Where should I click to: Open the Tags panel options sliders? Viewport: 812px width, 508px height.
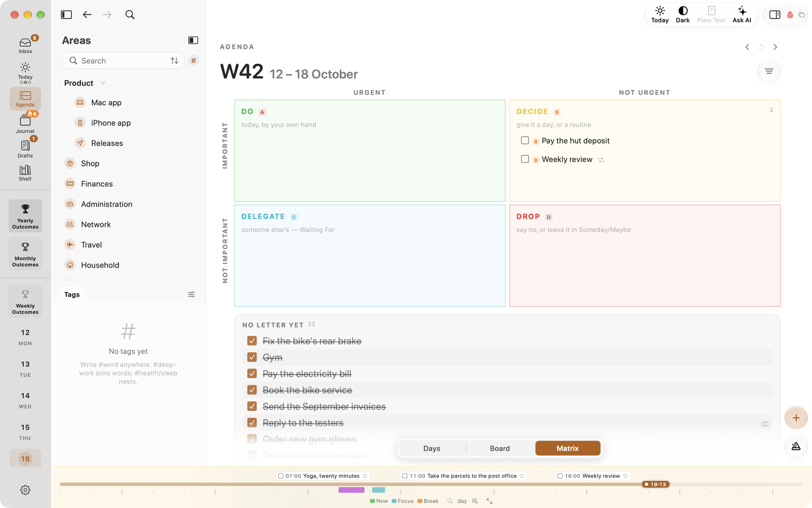(x=191, y=294)
